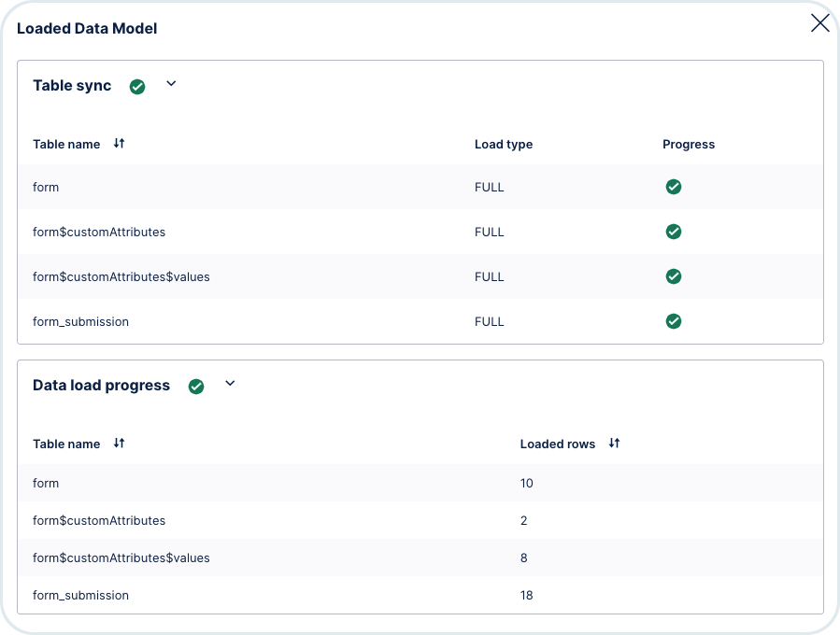
Task: Sort Data load progress by Table name
Action: pyautogui.click(x=119, y=444)
